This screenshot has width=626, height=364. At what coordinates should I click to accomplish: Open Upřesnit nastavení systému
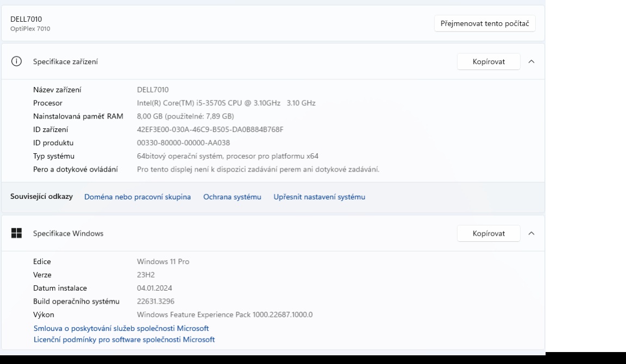point(321,197)
